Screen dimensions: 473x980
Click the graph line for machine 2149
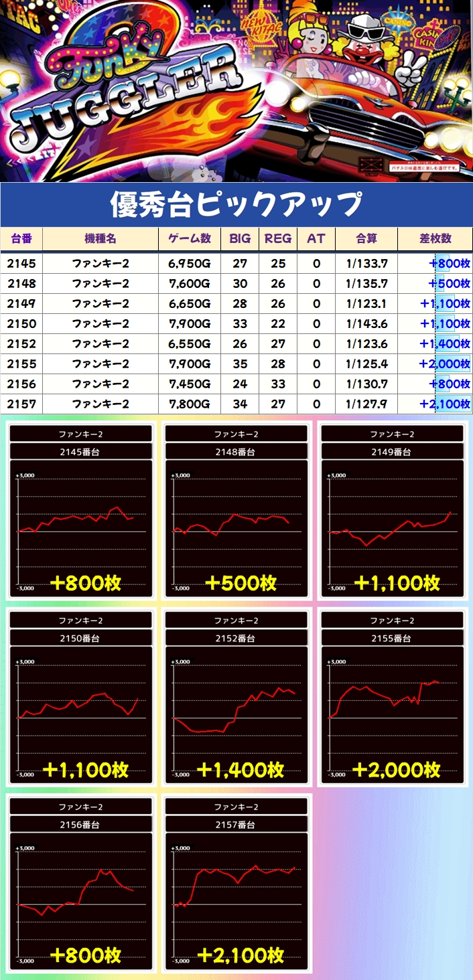(392, 529)
